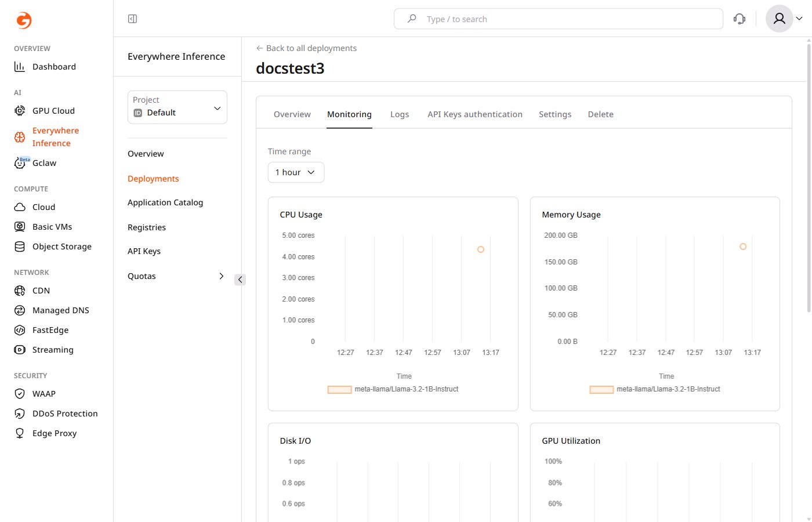Open Registries page
Screen dimensions: 812x522
click(x=147, y=227)
